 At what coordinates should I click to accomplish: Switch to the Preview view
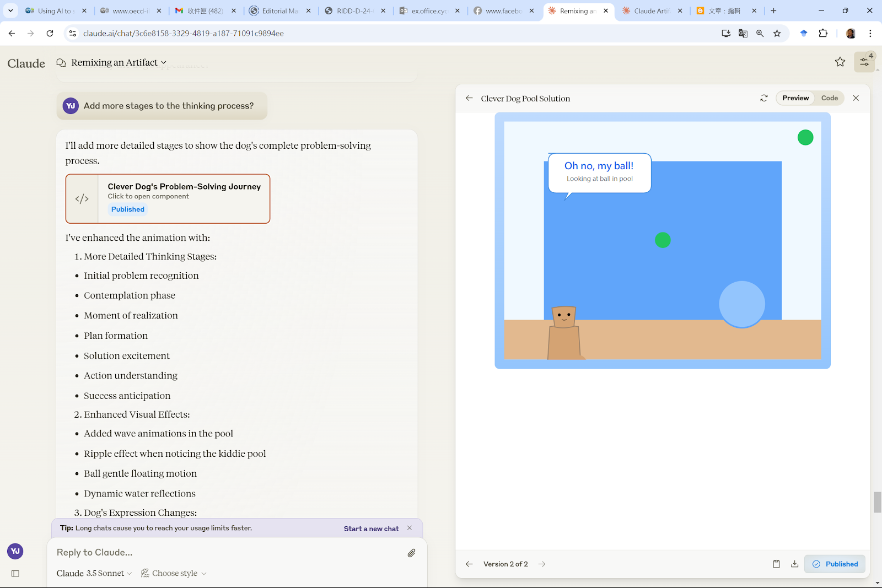tap(795, 98)
